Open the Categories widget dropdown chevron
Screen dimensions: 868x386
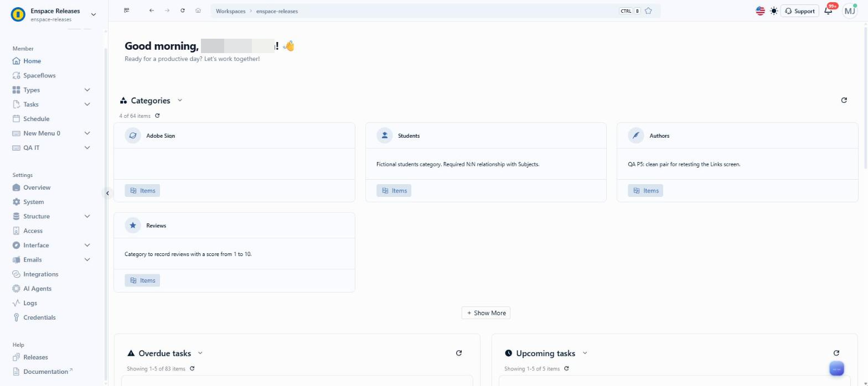click(x=180, y=100)
